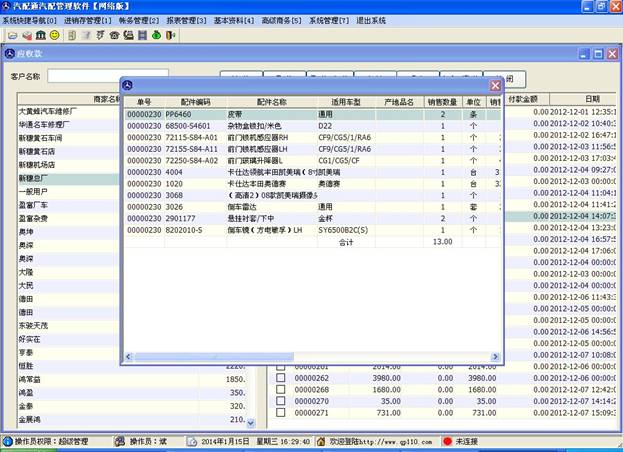Open the 基本资料[4] menu
623x452 pixels.
234,20
